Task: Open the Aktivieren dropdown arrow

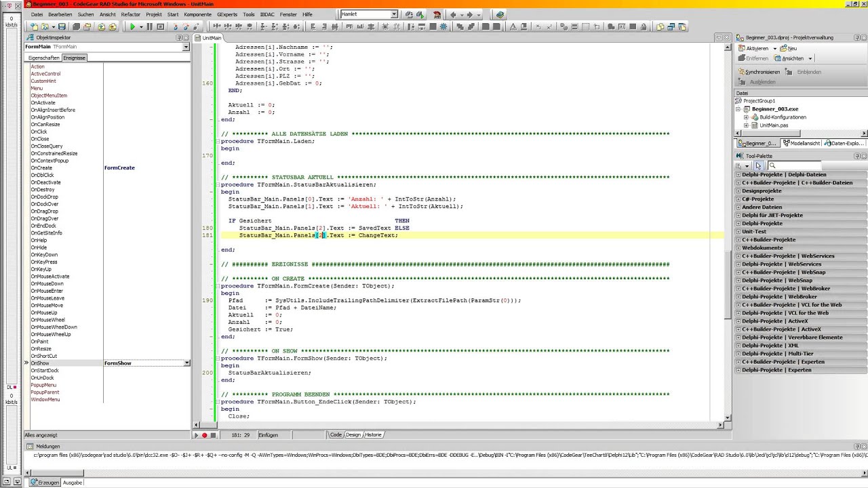Action: coord(775,49)
